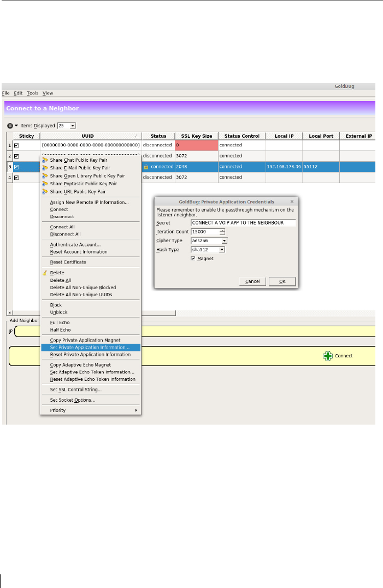Toggle Sticky checkbox in row 2
This screenshot has height=588, width=383.
pos(16,156)
